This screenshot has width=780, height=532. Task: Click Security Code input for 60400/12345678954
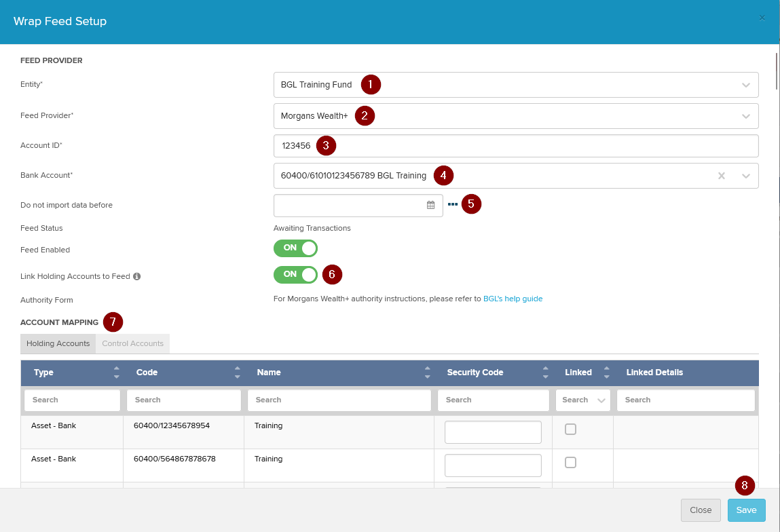tap(493, 432)
